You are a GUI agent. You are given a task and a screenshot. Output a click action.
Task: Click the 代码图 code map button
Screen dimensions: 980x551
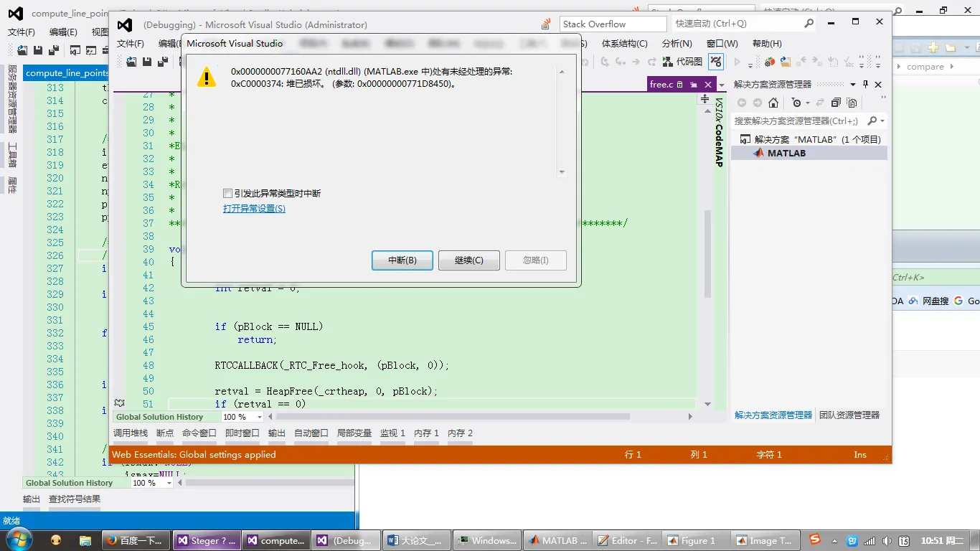(x=682, y=62)
